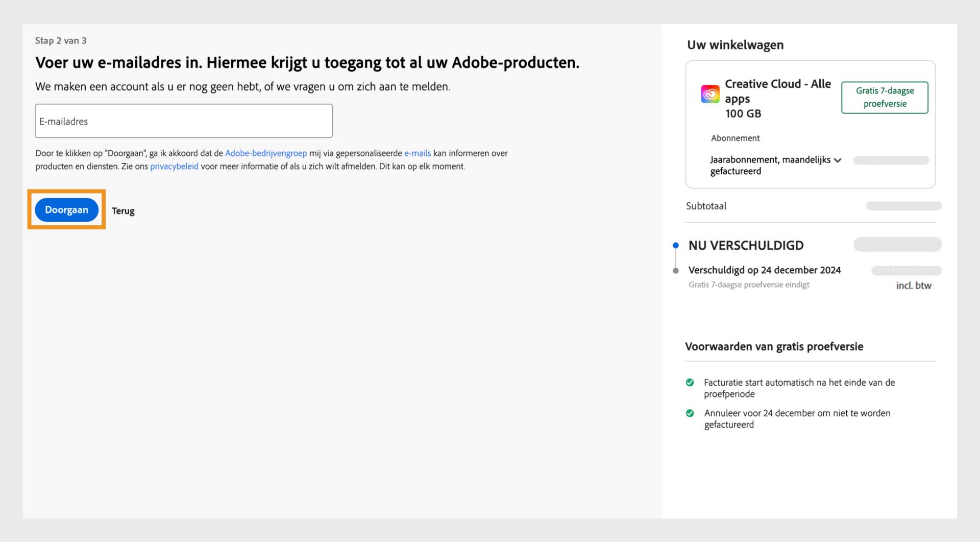This screenshot has width=980, height=542.
Task: Click the green checkmark beside Annuleer voor 24 december
Action: pos(690,413)
